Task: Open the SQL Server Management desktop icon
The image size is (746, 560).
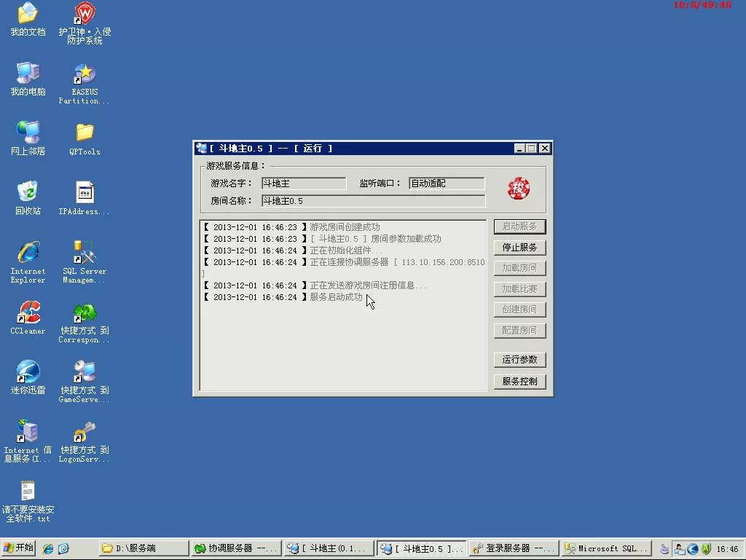Action: click(85, 261)
